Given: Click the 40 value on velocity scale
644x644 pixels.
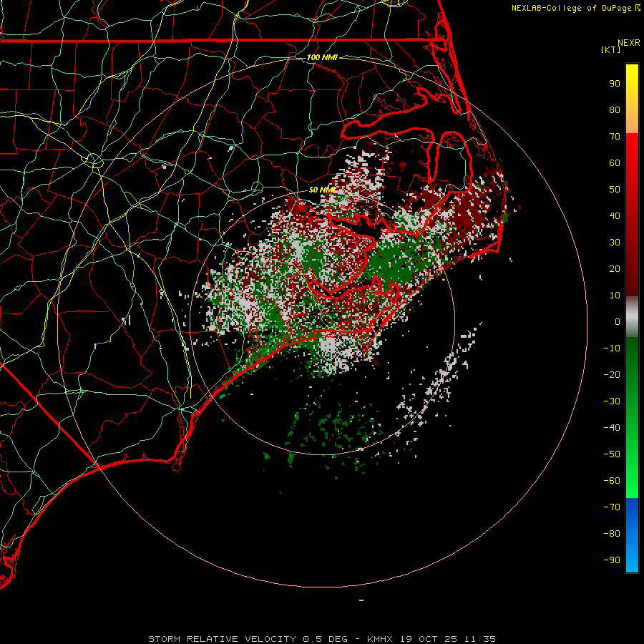Looking at the screenshot, I should click(x=615, y=216).
